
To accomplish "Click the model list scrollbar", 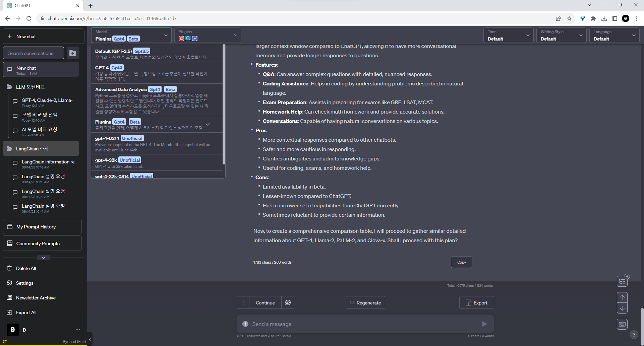I will coord(224,105).
